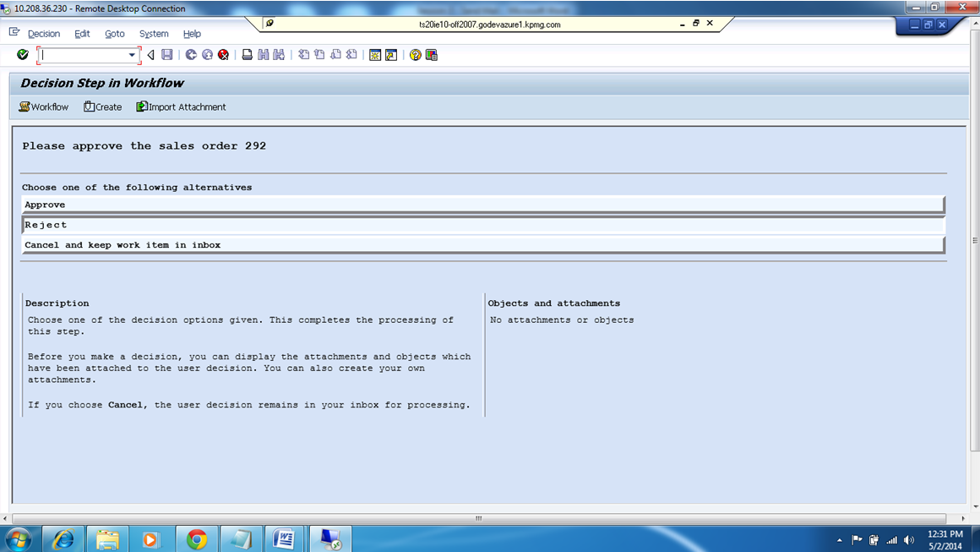Open the Decision menu

pos(43,34)
